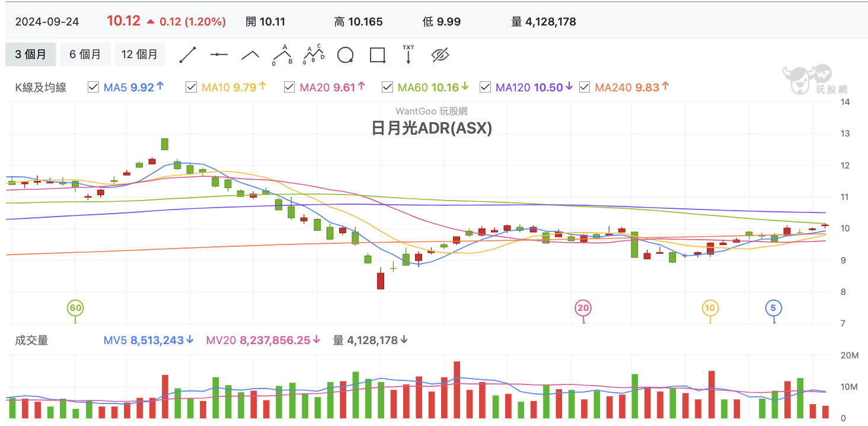Select the angle line drawing tool
Viewport: 868px width, 426px height.
(x=250, y=55)
